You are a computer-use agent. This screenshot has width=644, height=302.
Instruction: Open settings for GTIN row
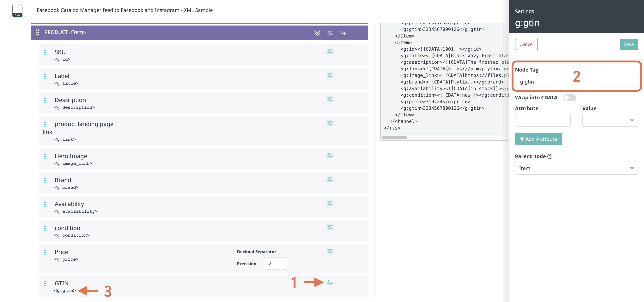(330, 282)
